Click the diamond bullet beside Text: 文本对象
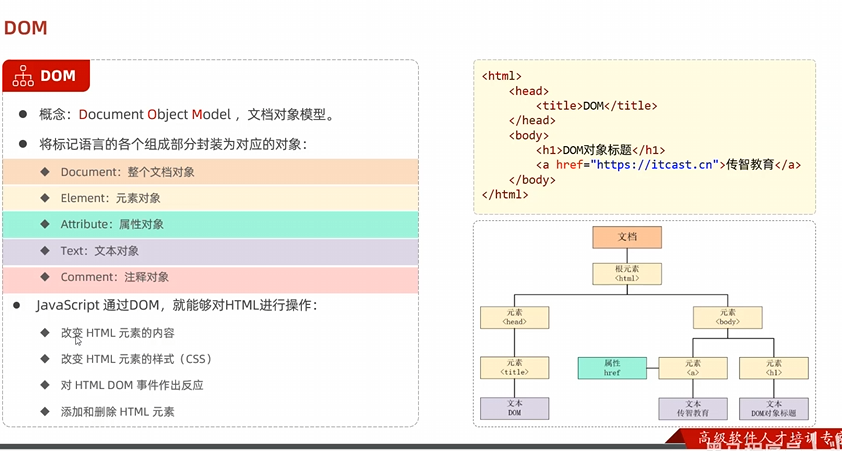 coord(45,251)
